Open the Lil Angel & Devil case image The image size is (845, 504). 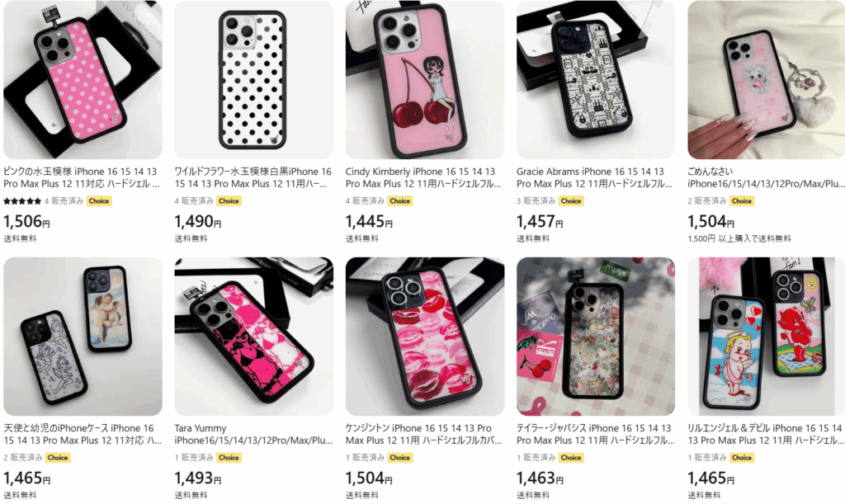pos(767,337)
